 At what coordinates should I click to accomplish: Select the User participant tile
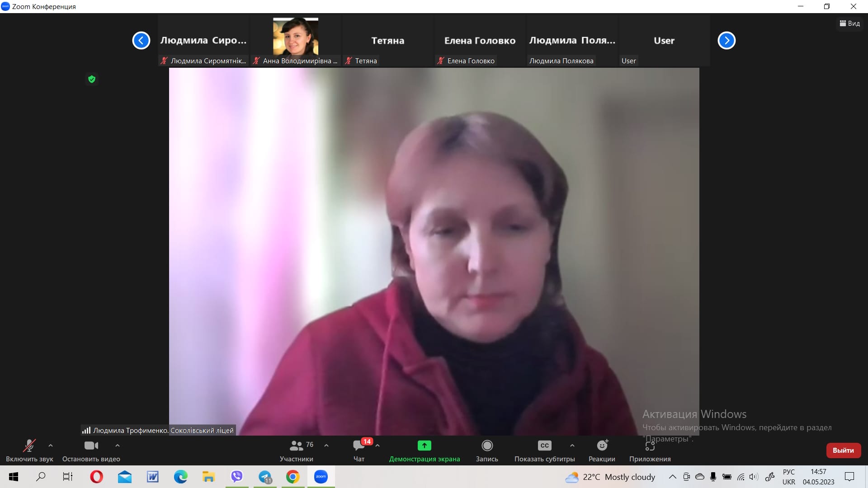pos(664,41)
